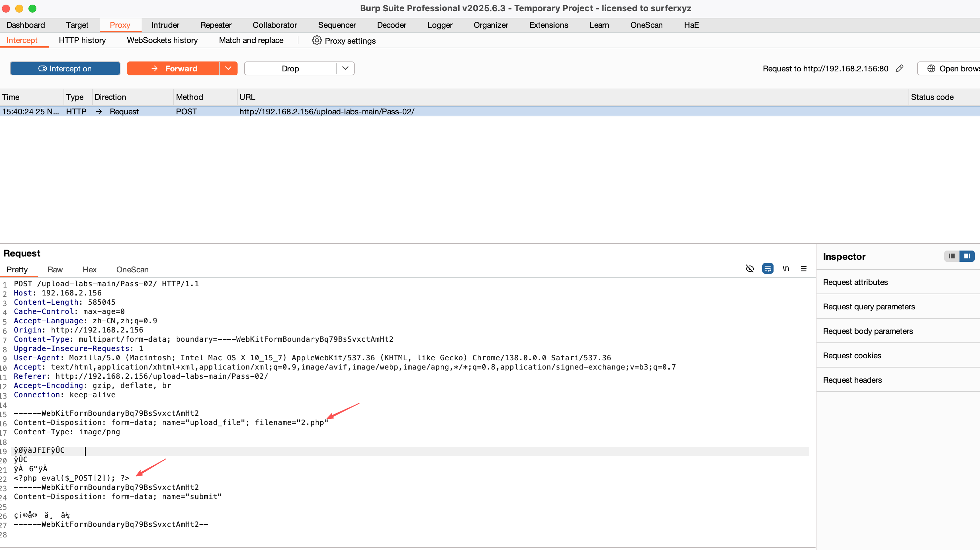This screenshot has width=980, height=550.
Task: Switch to the Repeater tab
Action: coord(216,25)
